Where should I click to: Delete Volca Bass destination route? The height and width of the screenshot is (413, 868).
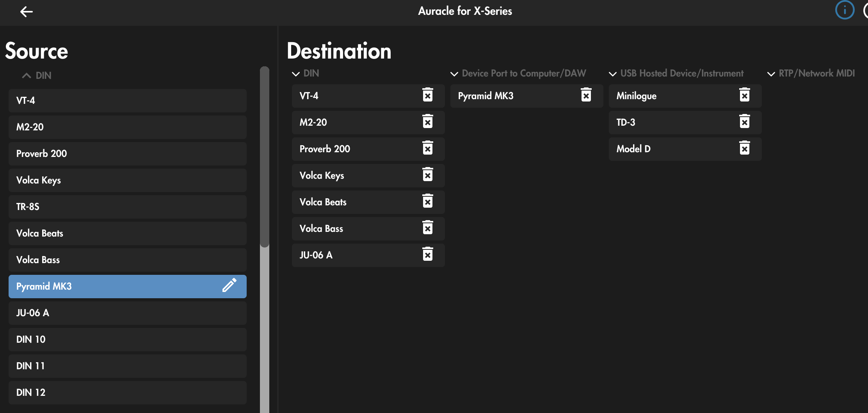pyautogui.click(x=428, y=228)
